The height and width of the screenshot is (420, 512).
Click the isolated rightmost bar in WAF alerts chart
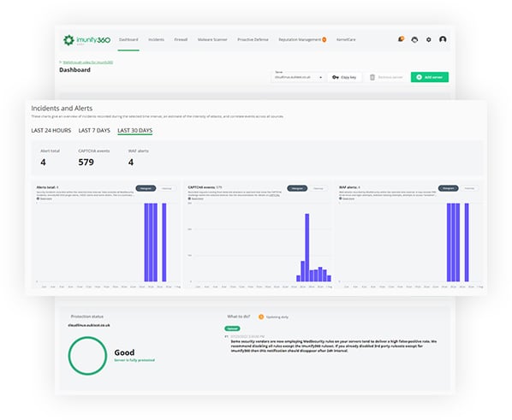(x=467, y=242)
